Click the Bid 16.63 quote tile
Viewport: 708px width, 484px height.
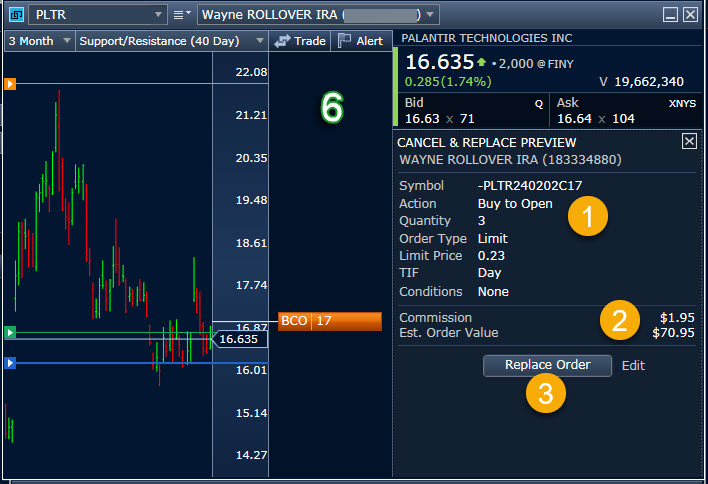click(x=469, y=110)
